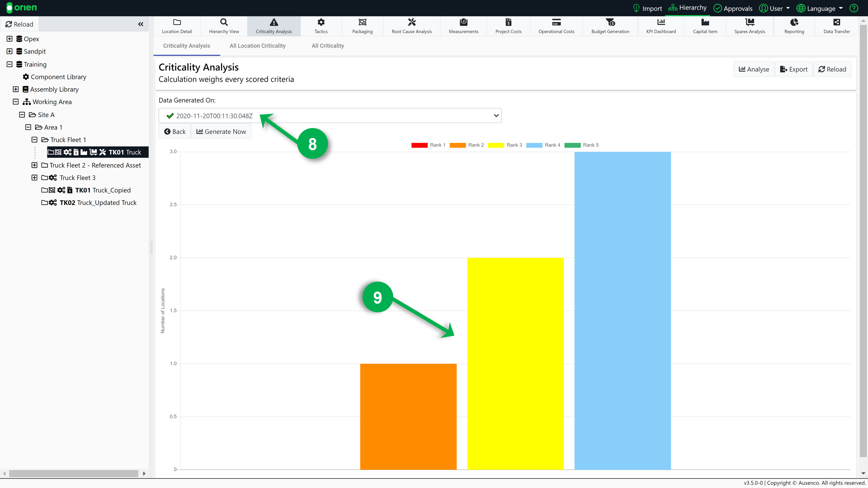
Task: Click the Generate Now button
Action: click(x=221, y=132)
